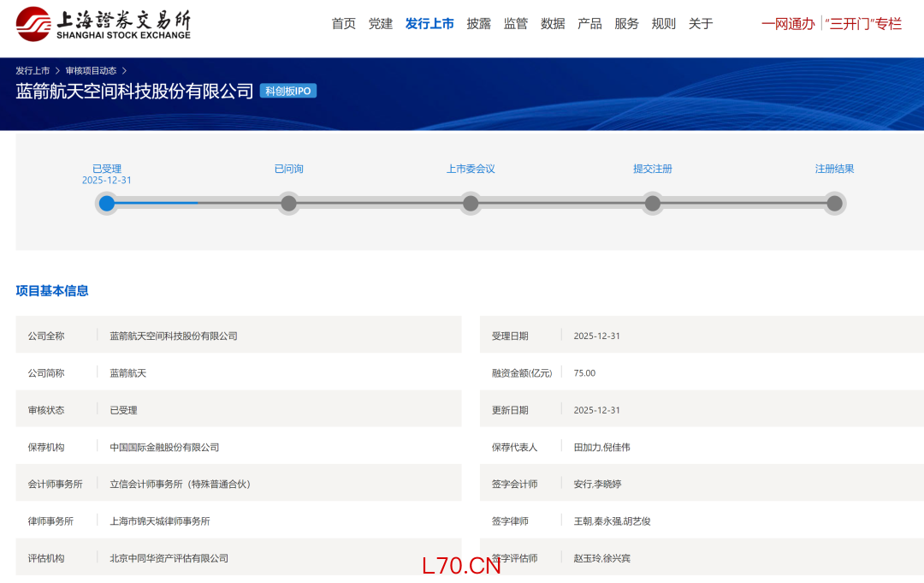Viewport: 924px width, 583px height.
Task: Open the "三开门"专栏 link
Action: click(x=863, y=24)
